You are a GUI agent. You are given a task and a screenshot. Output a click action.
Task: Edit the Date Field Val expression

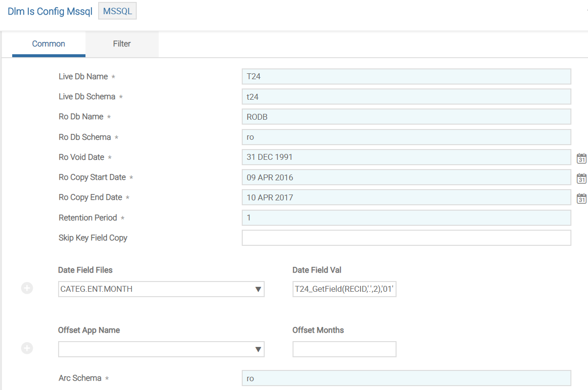[344, 289]
